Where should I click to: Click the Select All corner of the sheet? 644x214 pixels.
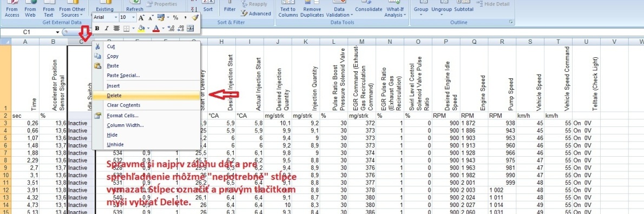tap(5, 42)
